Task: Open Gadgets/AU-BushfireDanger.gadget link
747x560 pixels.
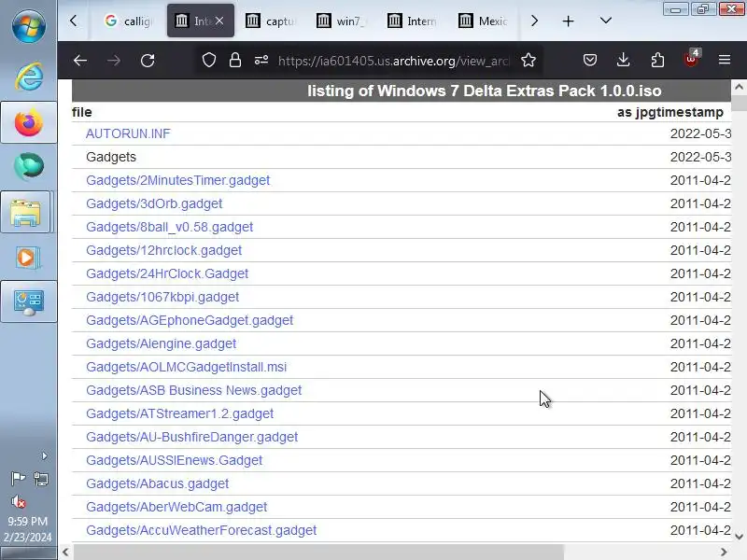Action: (192, 437)
